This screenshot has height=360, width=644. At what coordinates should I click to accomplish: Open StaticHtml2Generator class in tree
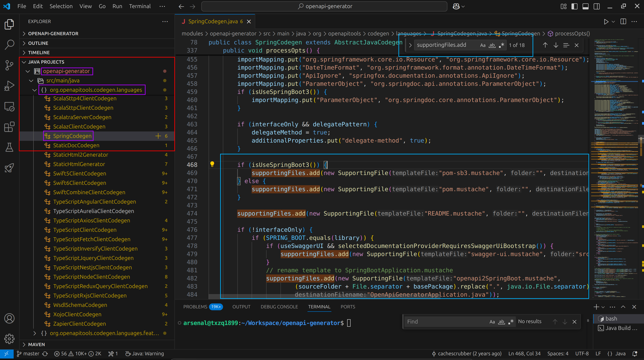(81, 155)
